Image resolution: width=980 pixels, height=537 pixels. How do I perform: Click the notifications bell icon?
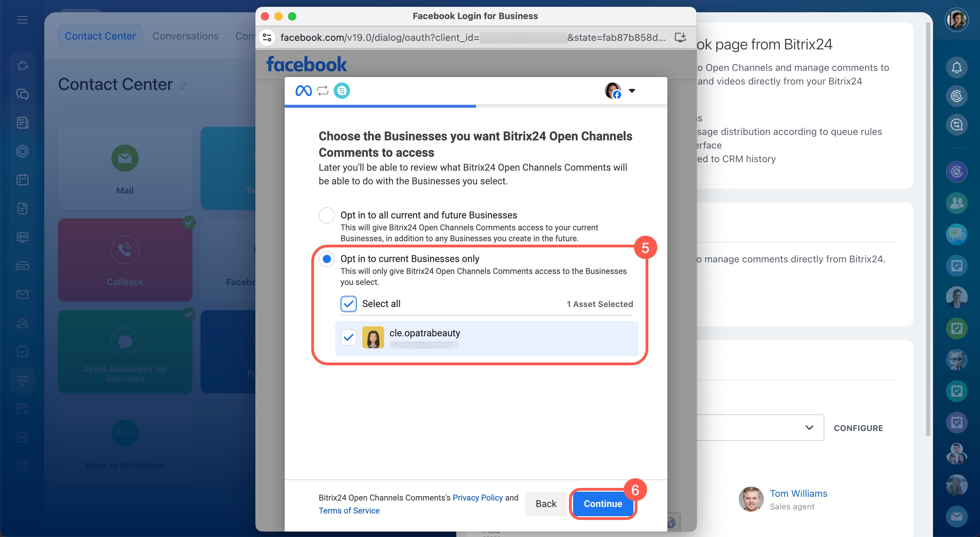click(x=956, y=68)
